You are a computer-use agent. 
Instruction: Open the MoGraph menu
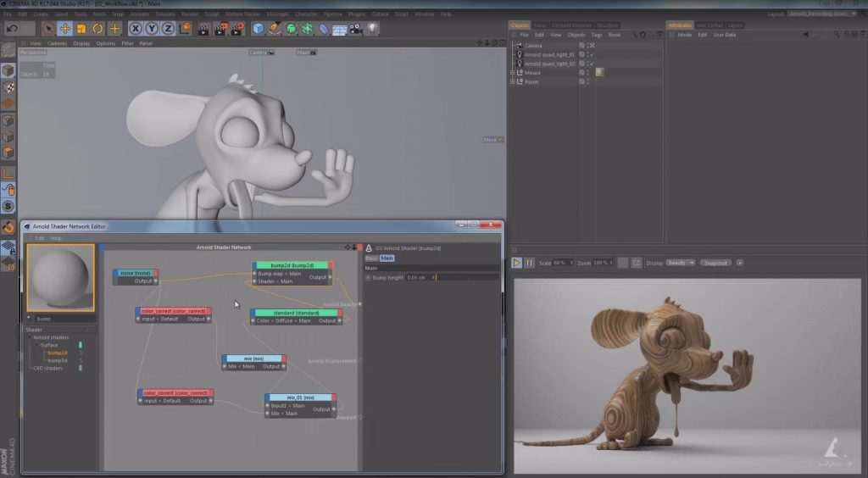278,14
